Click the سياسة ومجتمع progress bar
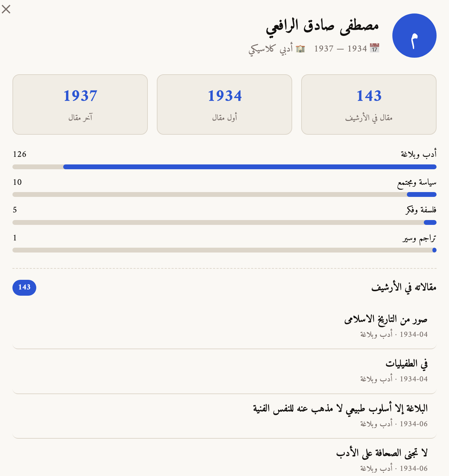The image size is (449, 476). point(224,194)
